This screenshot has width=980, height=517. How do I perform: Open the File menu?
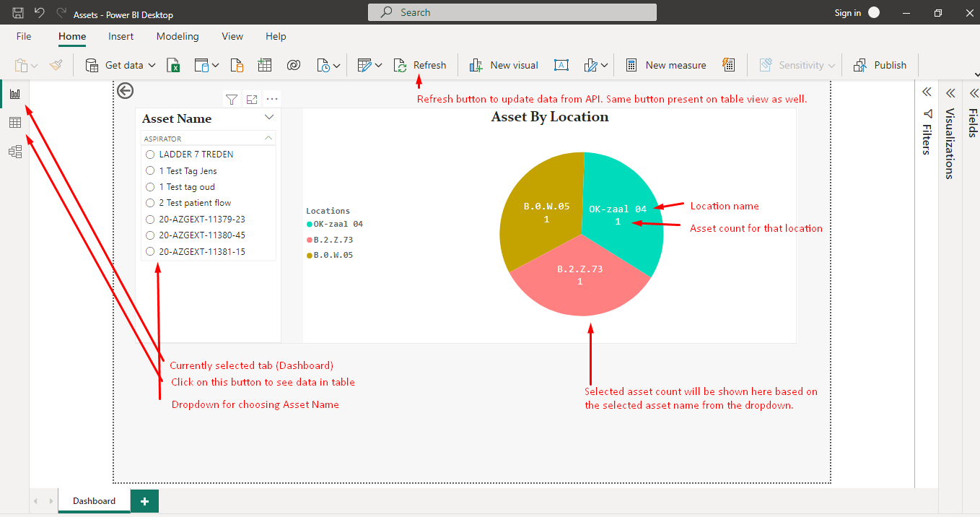pos(24,36)
